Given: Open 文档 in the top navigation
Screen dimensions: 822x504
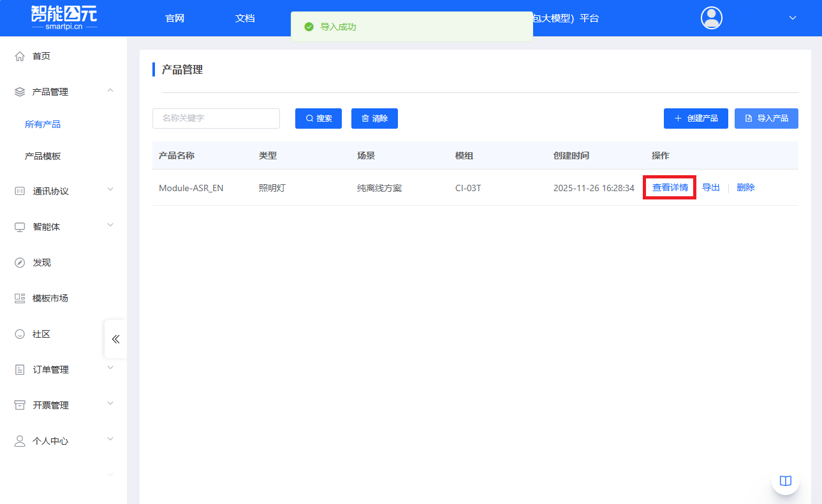Looking at the screenshot, I should pyautogui.click(x=245, y=18).
